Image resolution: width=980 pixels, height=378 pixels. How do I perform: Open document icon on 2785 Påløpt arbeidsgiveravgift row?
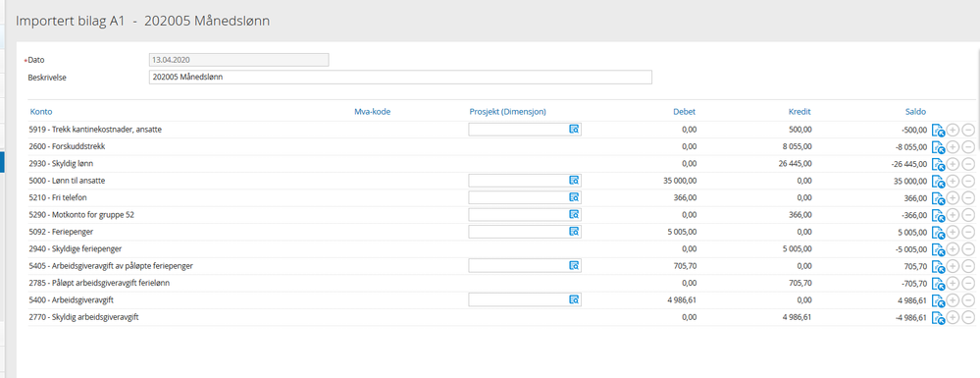(938, 284)
